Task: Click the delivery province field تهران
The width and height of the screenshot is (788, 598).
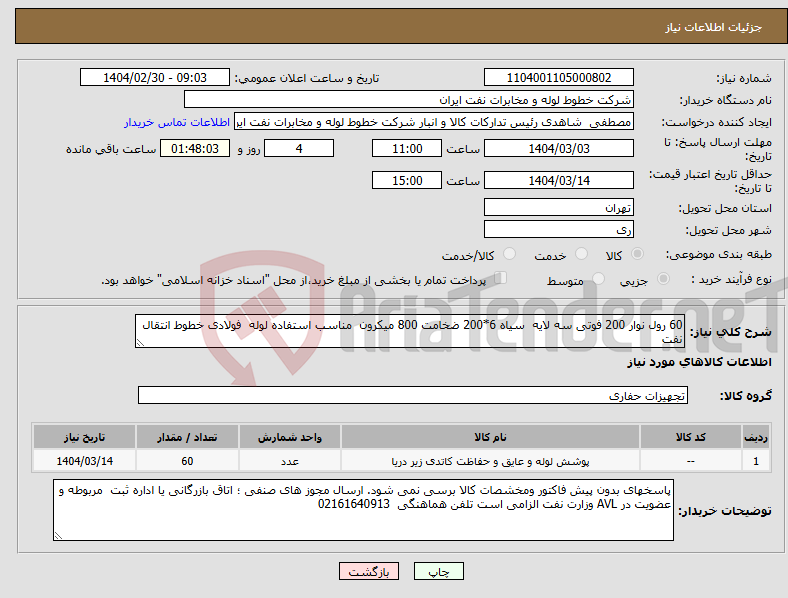Action: coord(558,207)
